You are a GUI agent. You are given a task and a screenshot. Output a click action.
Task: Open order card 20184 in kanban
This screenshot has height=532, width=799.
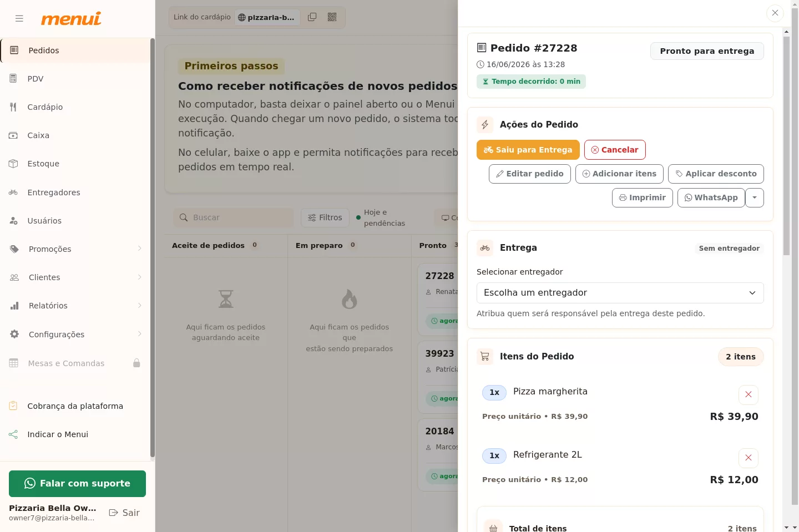[x=438, y=455]
